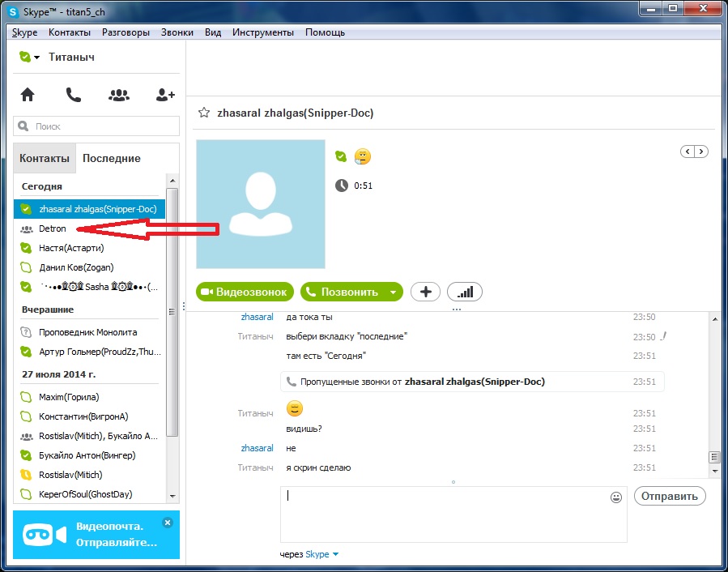Click previous arrow in profile panel
The image size is (728, 572).
click(x=688, y=152)
